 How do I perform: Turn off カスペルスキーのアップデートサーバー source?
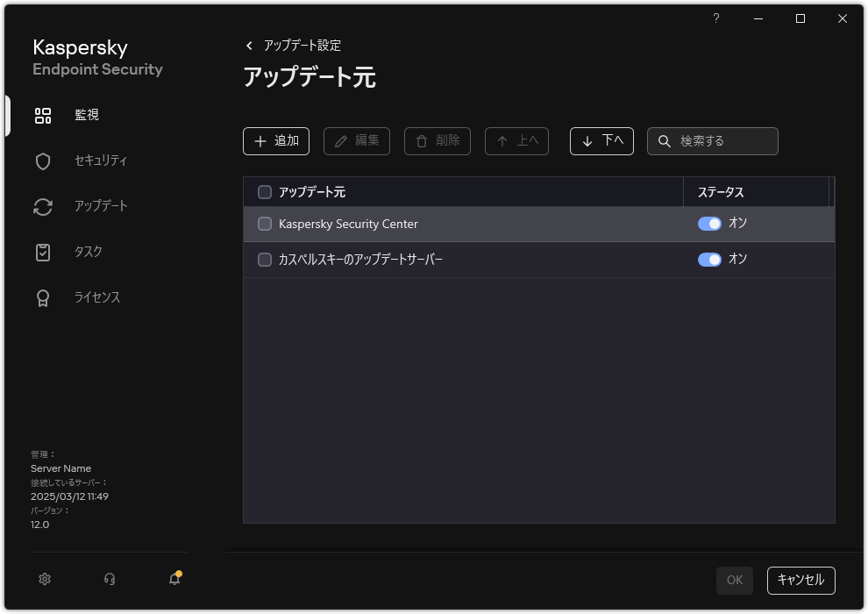pos(710,259)
